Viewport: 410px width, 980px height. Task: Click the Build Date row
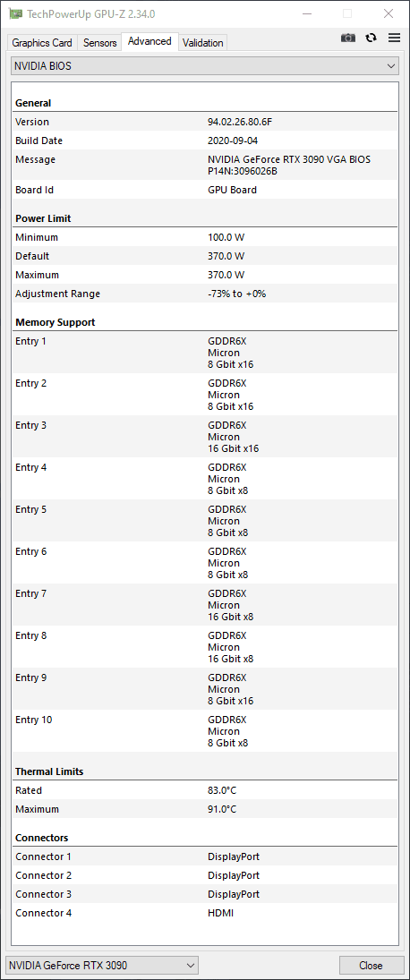point(205,141)
